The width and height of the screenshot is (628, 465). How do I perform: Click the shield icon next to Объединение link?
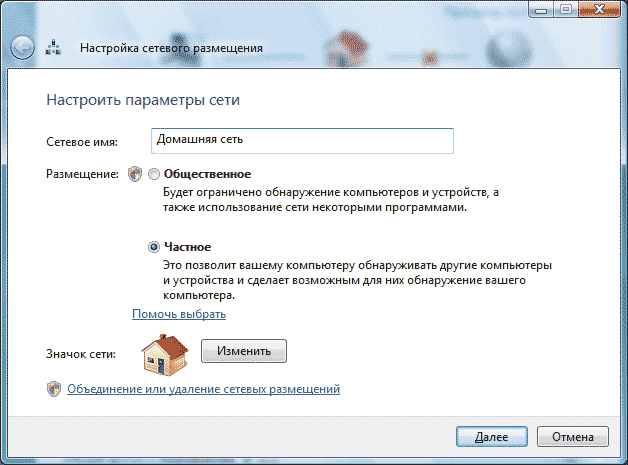coord(53,388)
